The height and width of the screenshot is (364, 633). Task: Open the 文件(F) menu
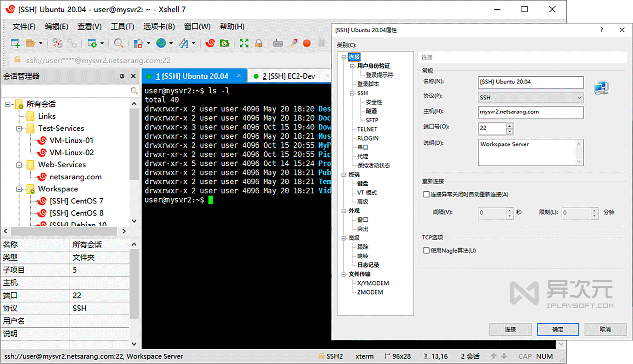point(24,27)
